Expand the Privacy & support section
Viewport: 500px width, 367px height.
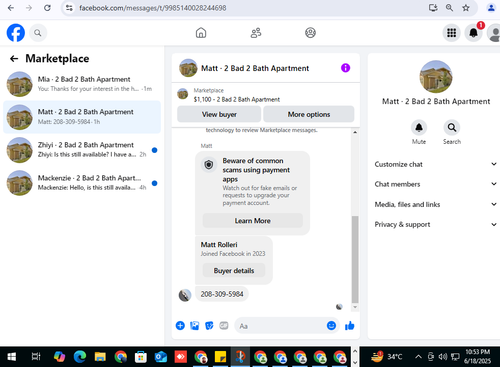(436, 224)
